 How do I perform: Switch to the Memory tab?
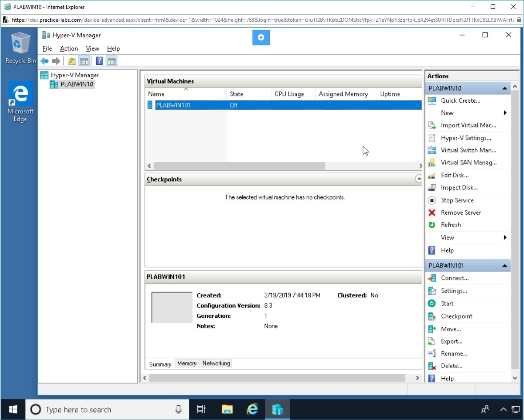click(187, 363)
